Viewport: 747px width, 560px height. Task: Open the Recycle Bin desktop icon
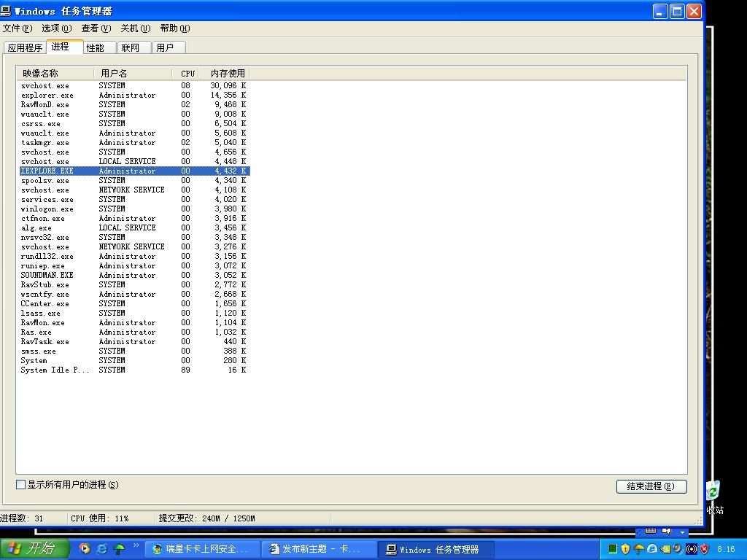click(713, 491)
